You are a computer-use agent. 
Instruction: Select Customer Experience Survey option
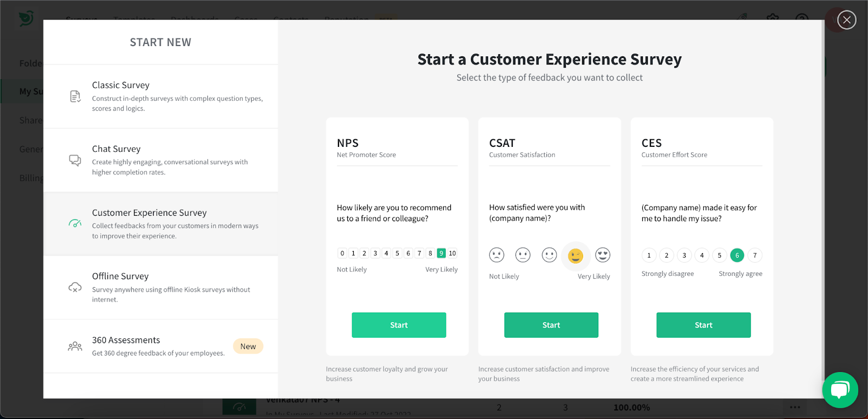(x=161, y=224)
